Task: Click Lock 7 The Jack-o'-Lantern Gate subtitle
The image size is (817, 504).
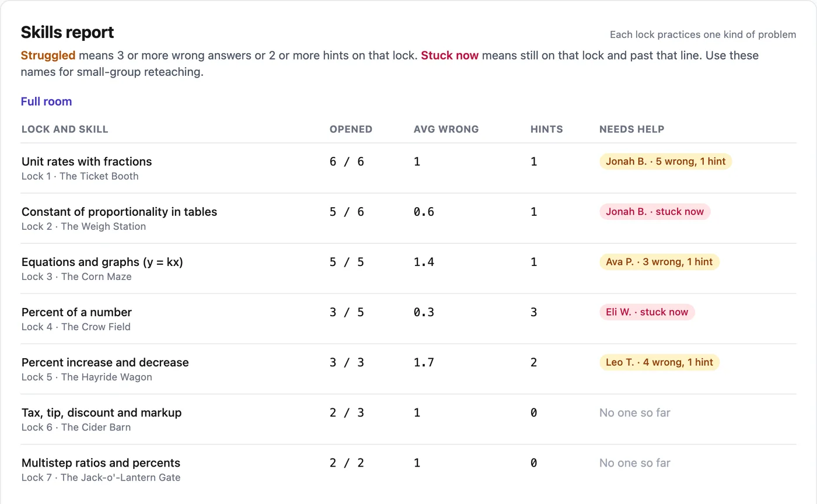Action: [101, 477]
